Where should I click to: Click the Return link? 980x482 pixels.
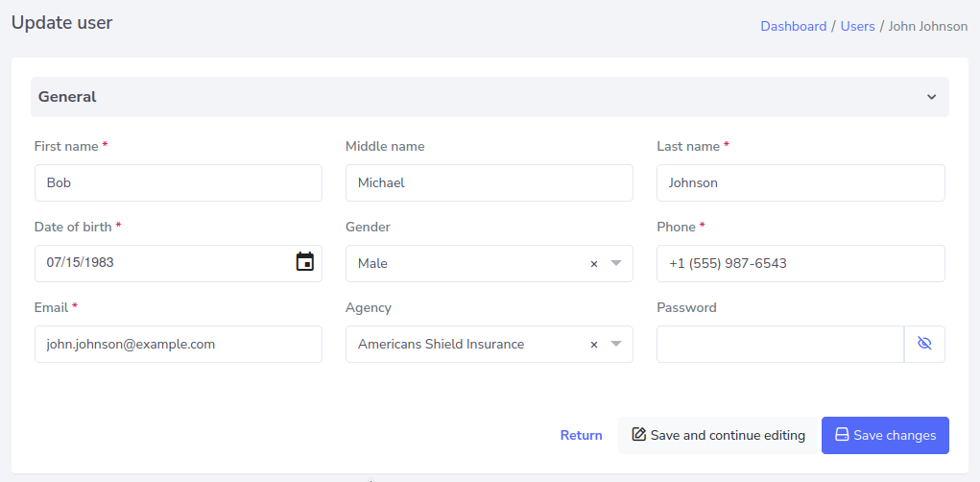[581, 435]
